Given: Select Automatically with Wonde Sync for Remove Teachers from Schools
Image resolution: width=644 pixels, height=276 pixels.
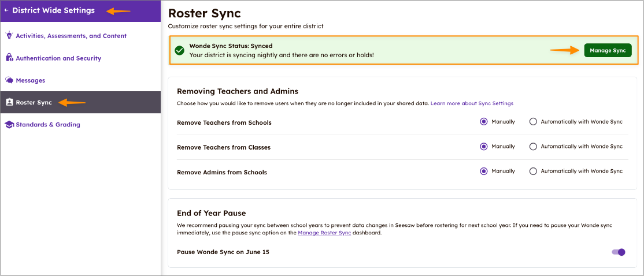Looking at the screenshot, I should [x=533, y=122].
